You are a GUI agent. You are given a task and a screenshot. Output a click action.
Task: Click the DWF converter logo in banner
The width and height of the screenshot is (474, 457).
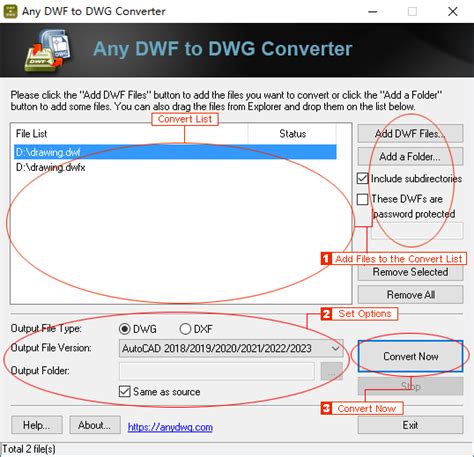point(48,50)
